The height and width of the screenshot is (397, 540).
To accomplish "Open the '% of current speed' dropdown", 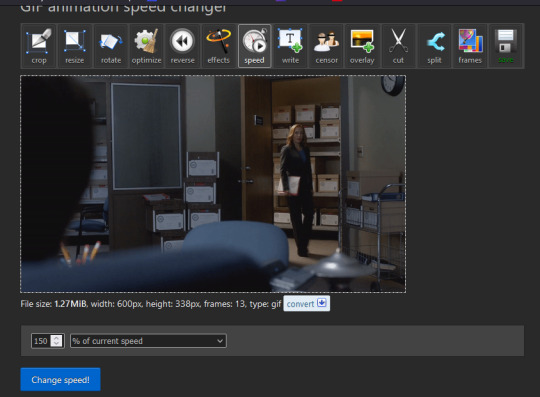I will [x=148, y=341].
